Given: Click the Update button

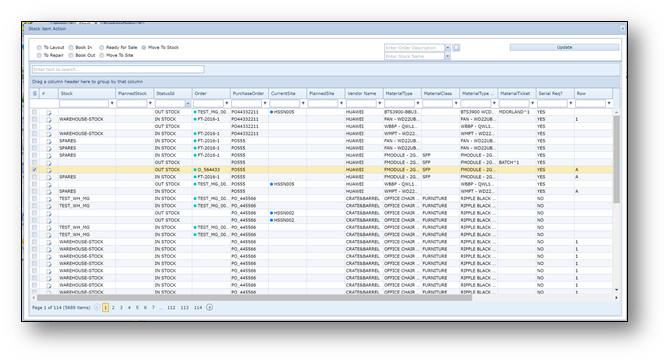Looking at the screenshot, I should [564, 47].
